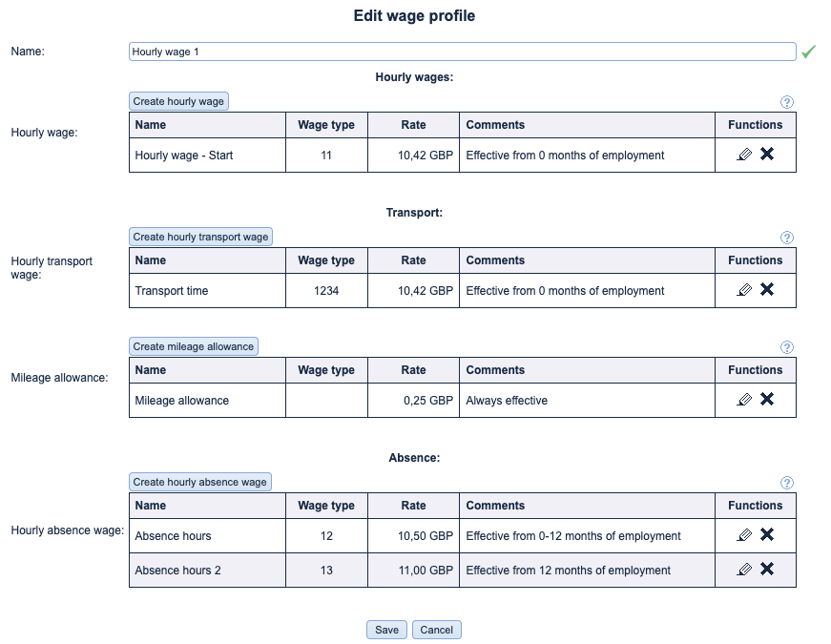Click the 'Transport:' section heading
The width and height of the screenshot is (831, 644).
414,213
